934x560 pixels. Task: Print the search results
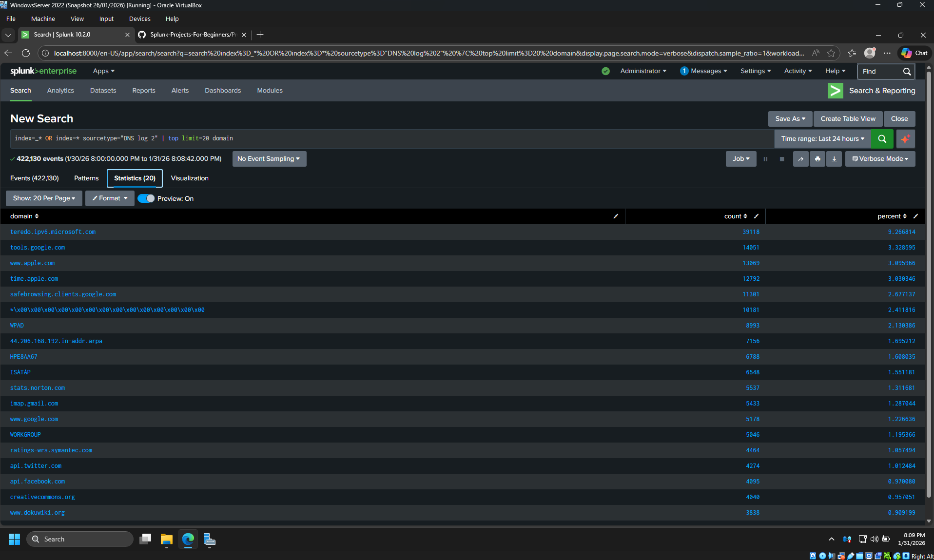[x=817, y=159]
